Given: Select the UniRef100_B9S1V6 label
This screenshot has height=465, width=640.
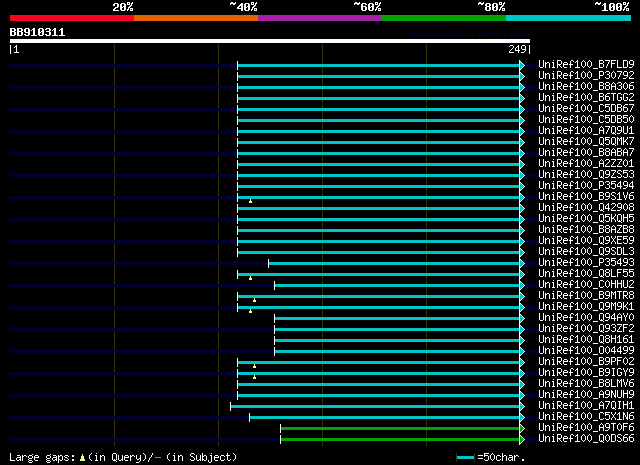Looking at the screenshot, I should point(586,196).
